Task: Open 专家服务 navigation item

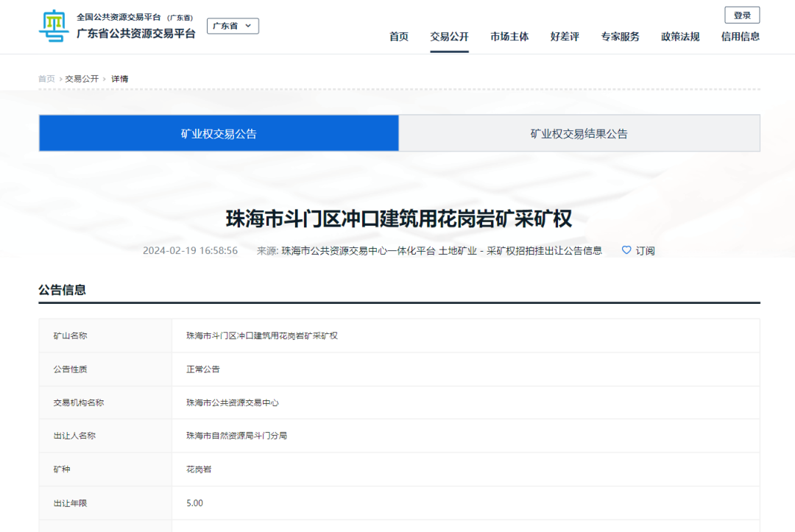Action: pyautogui.click(x=620, y=37)
